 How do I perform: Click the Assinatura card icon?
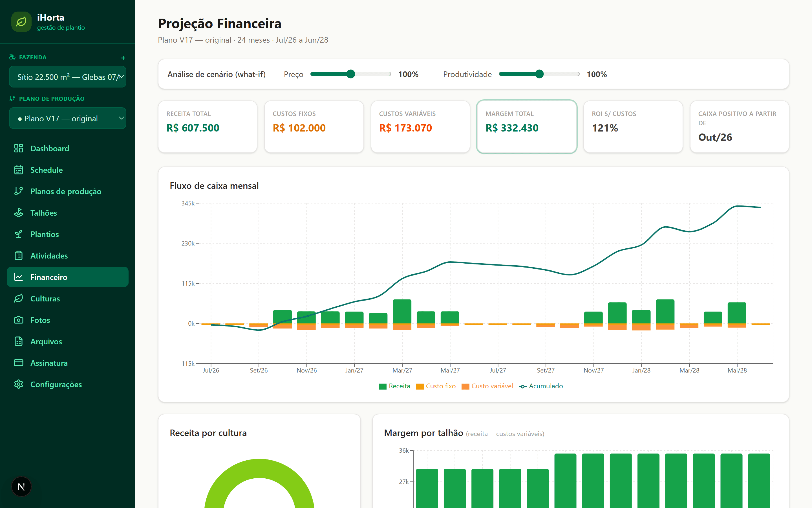[x=18, y=363]
